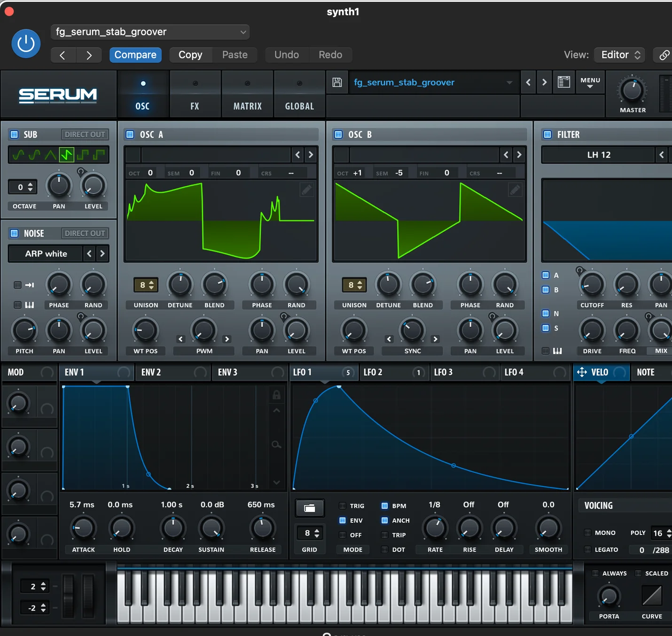672x636 pixels.
Task: Switch to the FX tab
Action: (x=195, y=94)
